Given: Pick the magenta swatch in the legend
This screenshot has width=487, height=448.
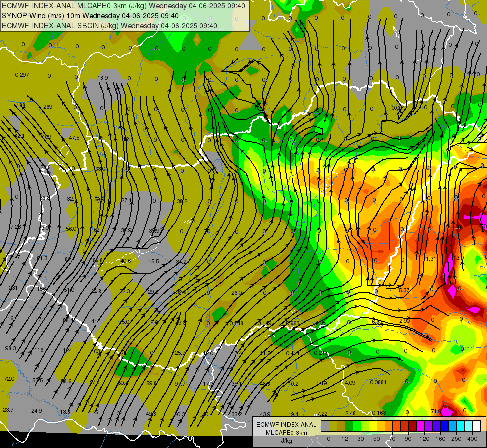Looking at the screenshot, I should click(x=421, y=426).
